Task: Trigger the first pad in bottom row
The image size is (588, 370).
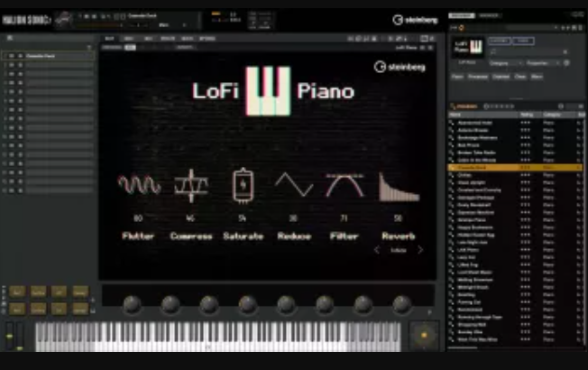Action: (x=17, y=310)
